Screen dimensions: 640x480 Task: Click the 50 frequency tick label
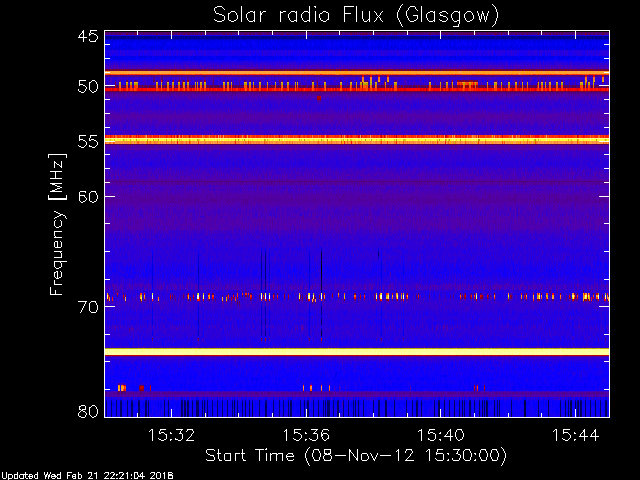pos(88,87)
